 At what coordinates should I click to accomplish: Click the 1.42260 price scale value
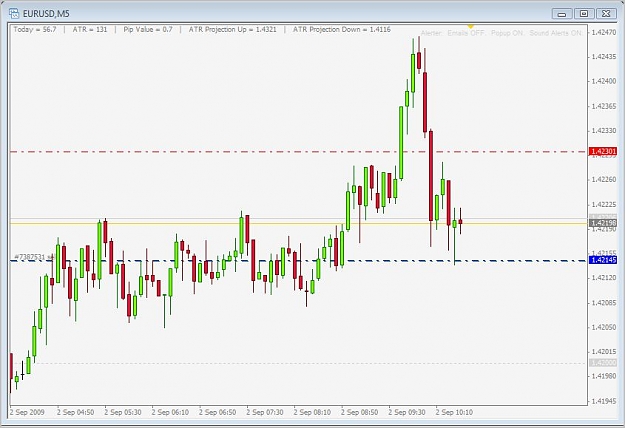604,180
